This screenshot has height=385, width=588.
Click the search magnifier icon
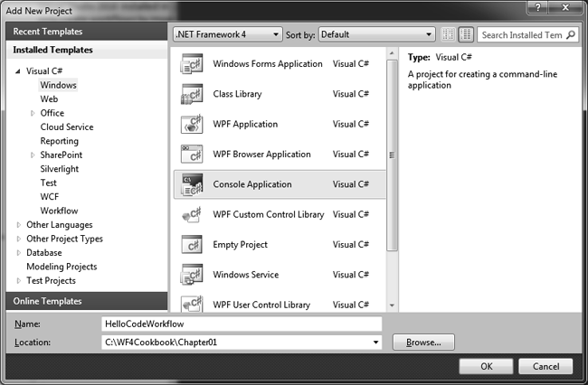571,35
